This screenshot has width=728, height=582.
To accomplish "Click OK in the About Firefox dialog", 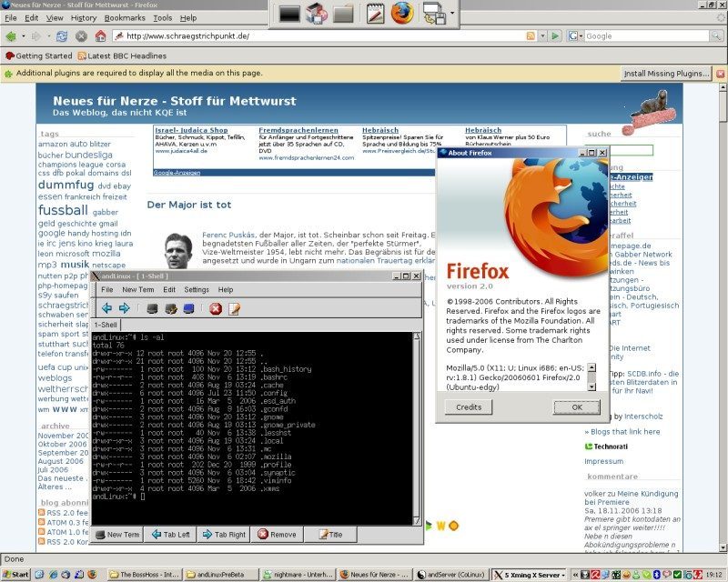I will 577,407.
